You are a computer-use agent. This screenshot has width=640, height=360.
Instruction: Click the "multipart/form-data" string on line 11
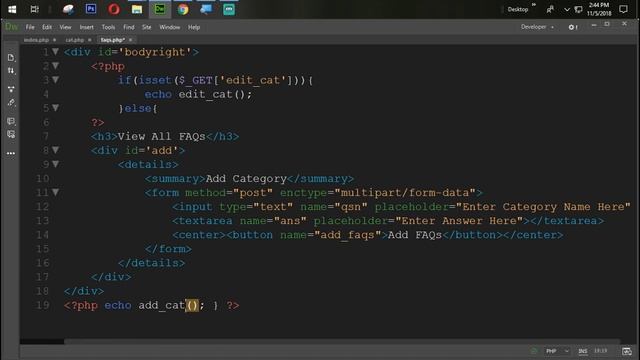405,193
